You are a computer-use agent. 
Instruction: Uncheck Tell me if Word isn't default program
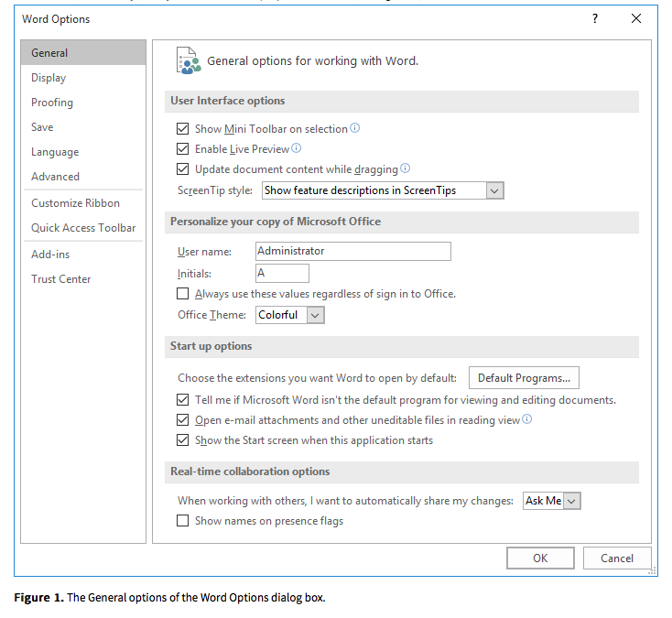pos(182,400)
